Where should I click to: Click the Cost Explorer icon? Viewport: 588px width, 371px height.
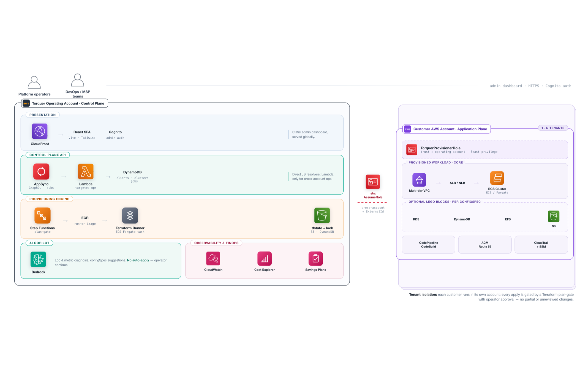coord(265,259)
